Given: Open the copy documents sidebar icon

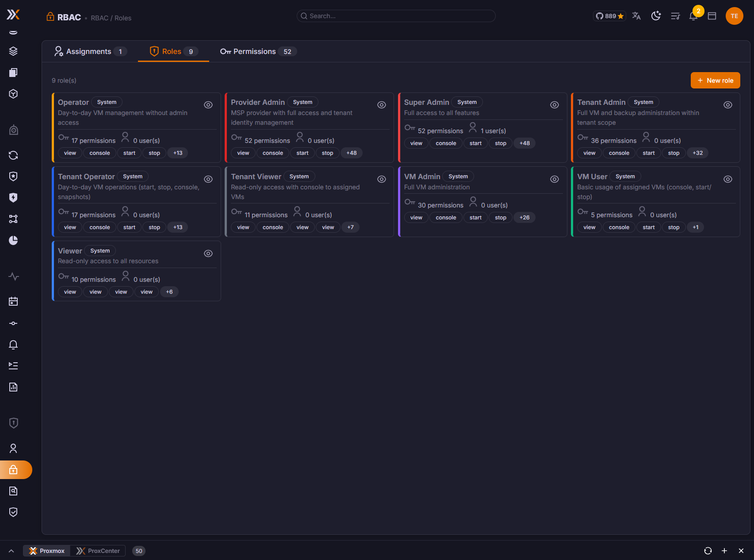Looking at the screenshot, I should (13, 73).
